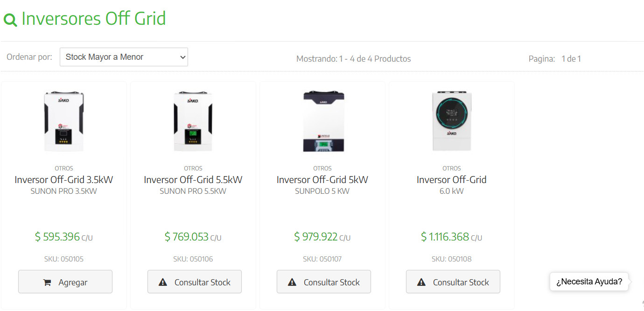Screen dimensions: 644x311
Task: Click the cart icon on Agregar button
Action: (47, 282)
